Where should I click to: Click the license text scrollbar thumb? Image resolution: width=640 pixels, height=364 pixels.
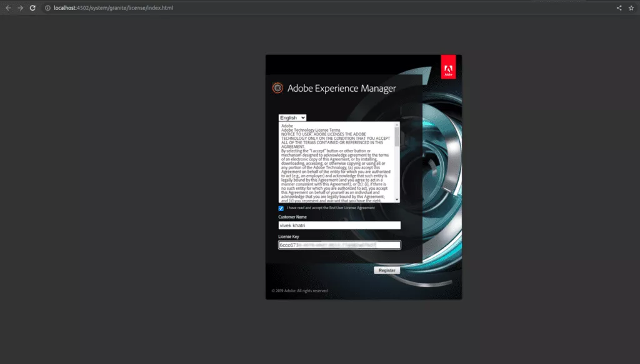pyautogui.click(x=397, y=137)
